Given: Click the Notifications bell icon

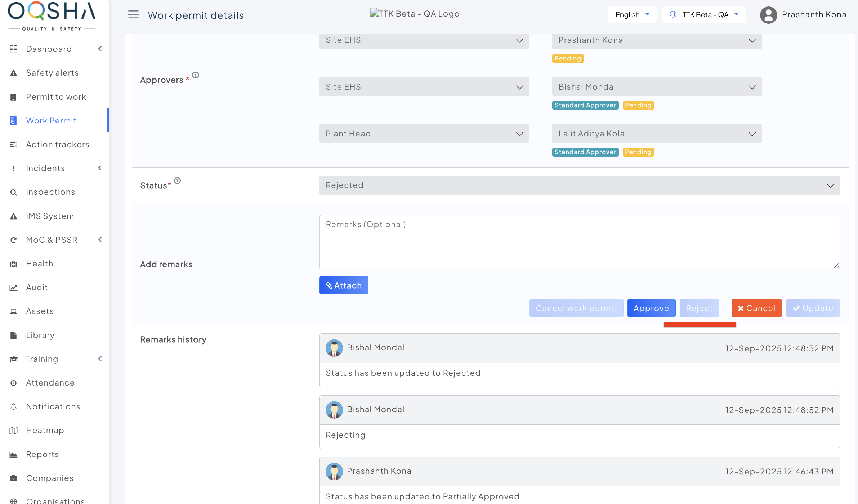Looking at the screenshot, I should pos(14,407).
